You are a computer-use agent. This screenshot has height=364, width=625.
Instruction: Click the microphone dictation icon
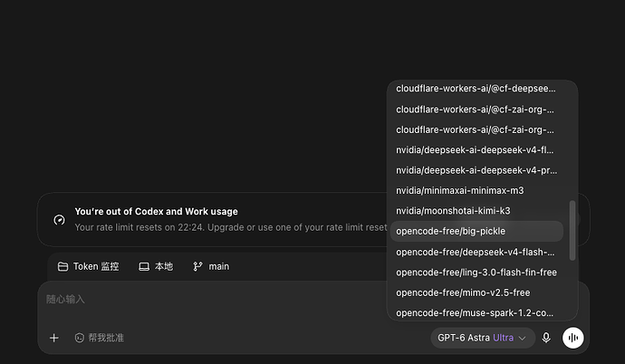tap(546, 338)
